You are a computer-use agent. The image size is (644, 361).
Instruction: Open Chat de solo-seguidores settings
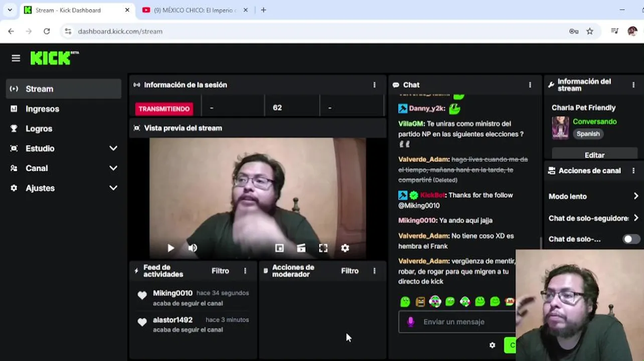tap(593, 218)
